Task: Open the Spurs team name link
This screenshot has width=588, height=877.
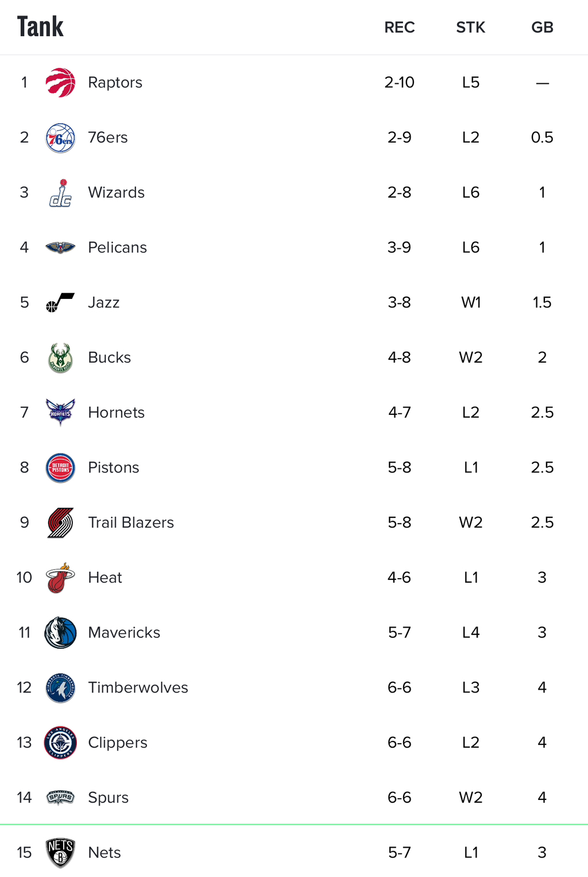Action: [108, 798]
